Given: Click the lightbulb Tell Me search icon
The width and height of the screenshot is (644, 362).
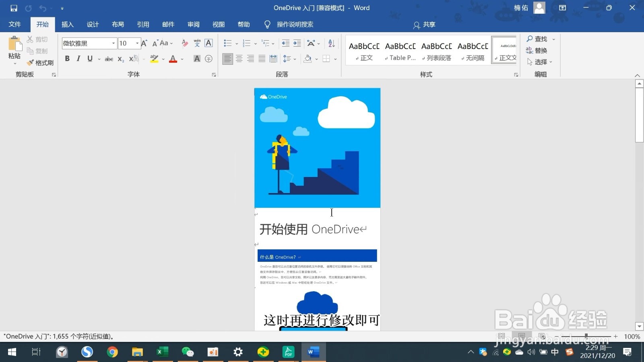Looking at the screenshot, I should [267, 25].
